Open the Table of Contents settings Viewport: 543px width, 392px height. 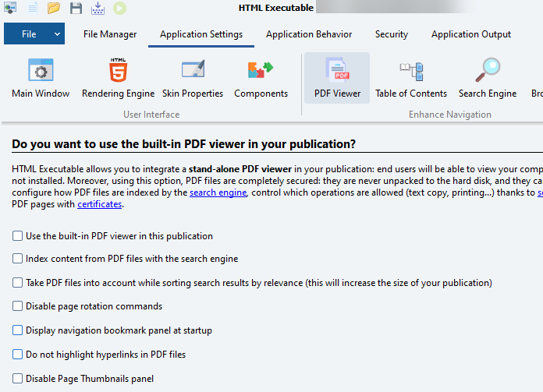coord(411,79)
